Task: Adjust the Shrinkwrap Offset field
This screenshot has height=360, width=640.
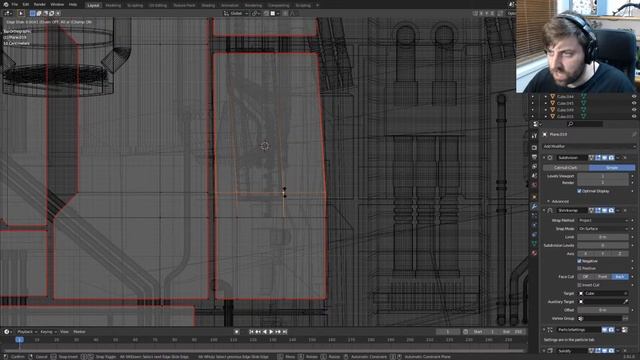Action: point(603,310)
